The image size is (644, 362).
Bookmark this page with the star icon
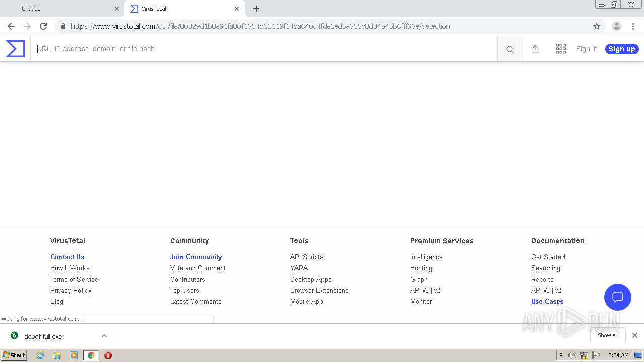tap(597, 26)
